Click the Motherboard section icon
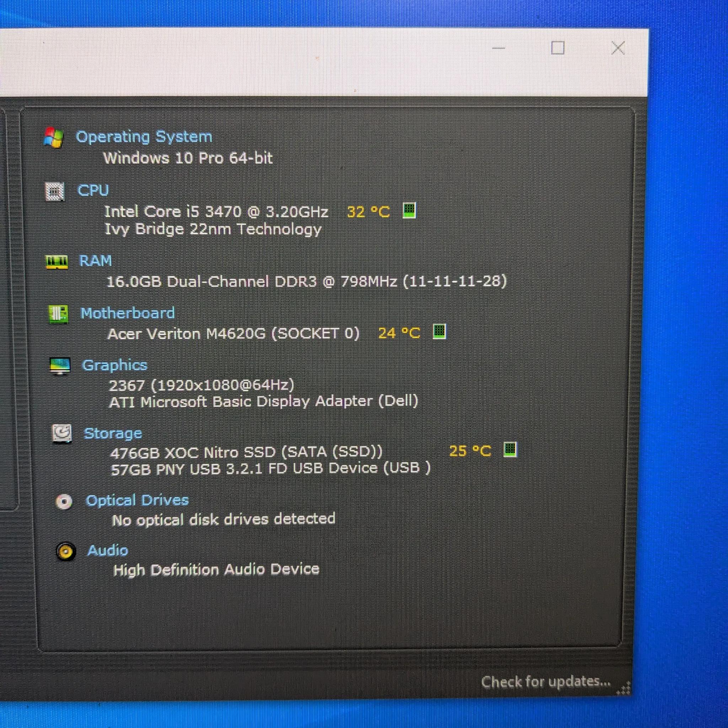The image size is (728, 728). [58, 314]
